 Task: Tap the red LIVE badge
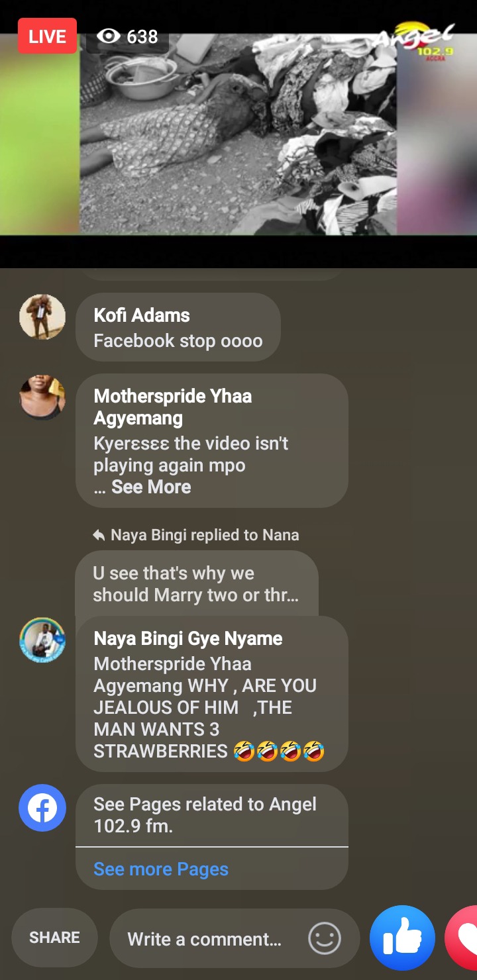click(47, 36)
